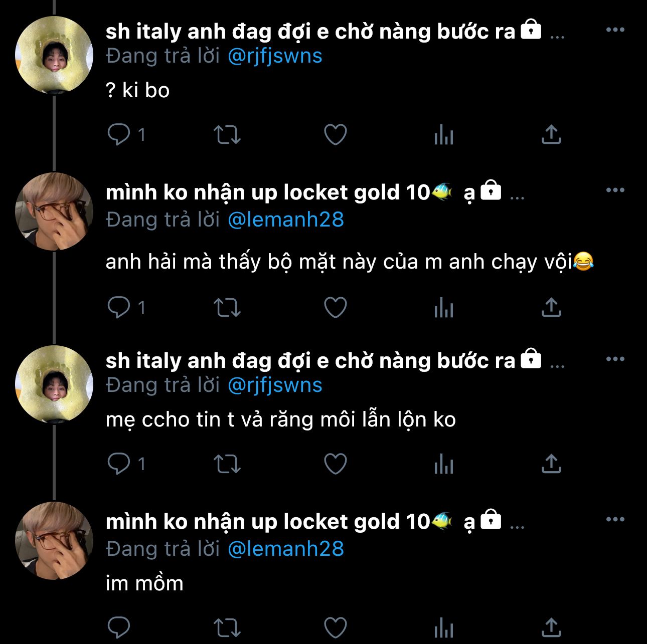Like the "? ki bo" tweet
This screenshot has width=647, height=644.
pos(336,134)
